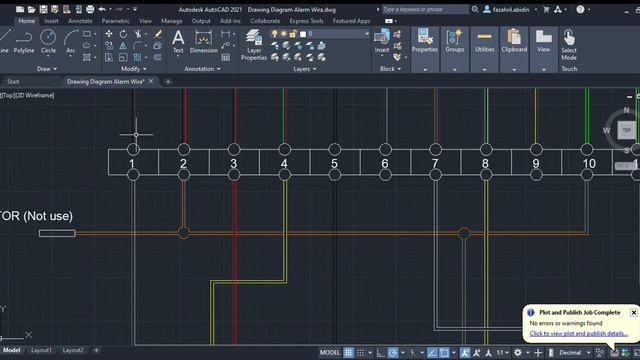Toggle snap mode in status bar
Image resolution: width=640 pixels, height=360 pixels.
pos(360,352)
